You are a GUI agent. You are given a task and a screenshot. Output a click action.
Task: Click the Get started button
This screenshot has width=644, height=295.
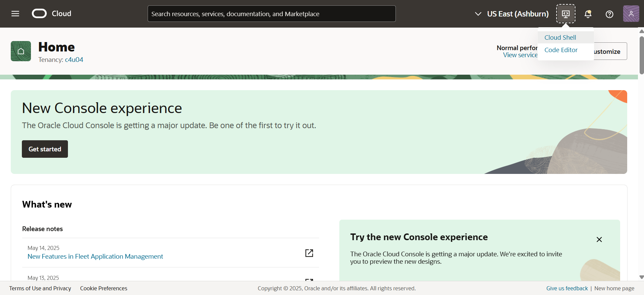click(x=45, y=149)
